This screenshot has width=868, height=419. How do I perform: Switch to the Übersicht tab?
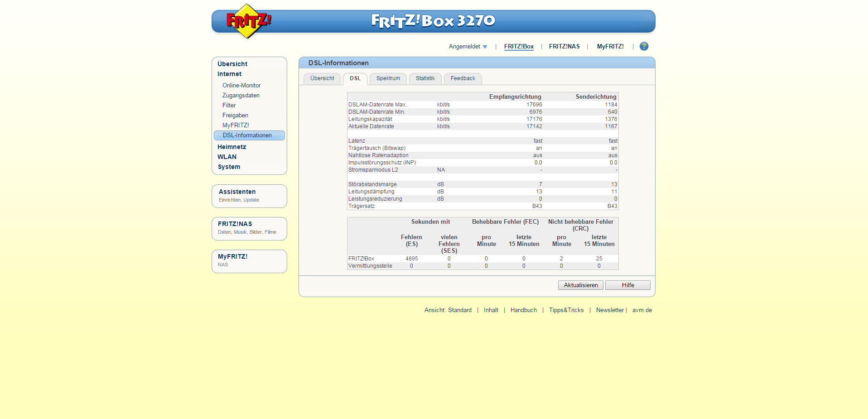[322, 78]
